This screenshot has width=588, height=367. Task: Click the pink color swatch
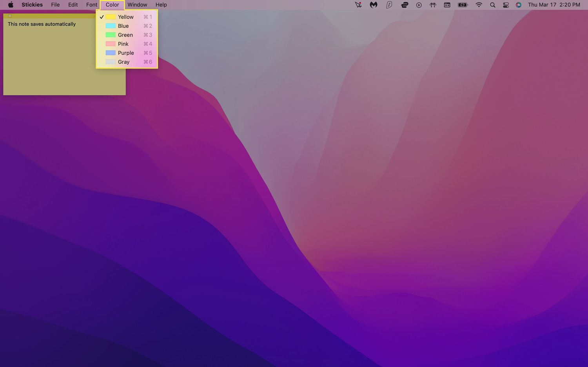tap(111, 44)
